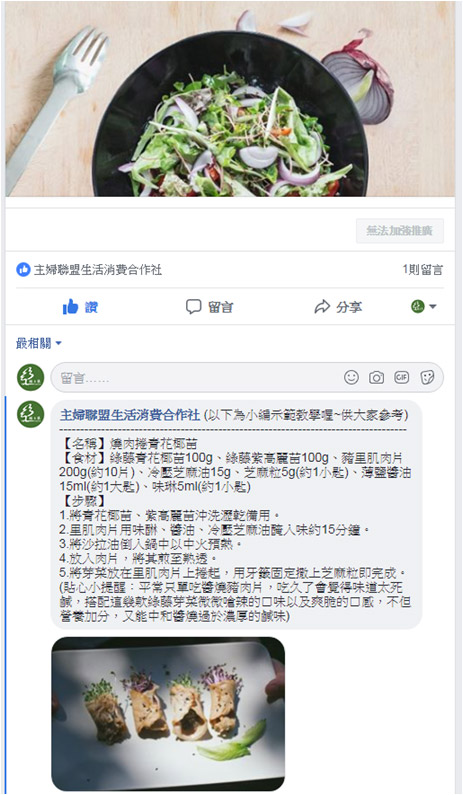This screenshot has height=795, width=463.
Task: Click the thumbs-up 讚 like icon
Action: point(70,307)
